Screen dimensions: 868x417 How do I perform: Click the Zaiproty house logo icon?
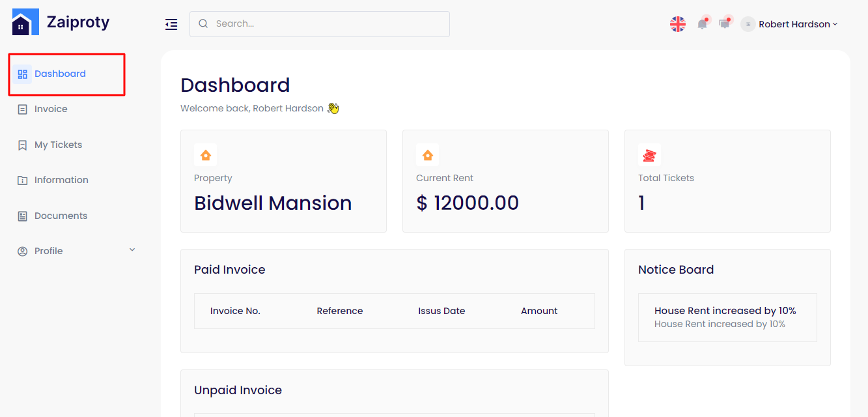(x=25, y=22)
